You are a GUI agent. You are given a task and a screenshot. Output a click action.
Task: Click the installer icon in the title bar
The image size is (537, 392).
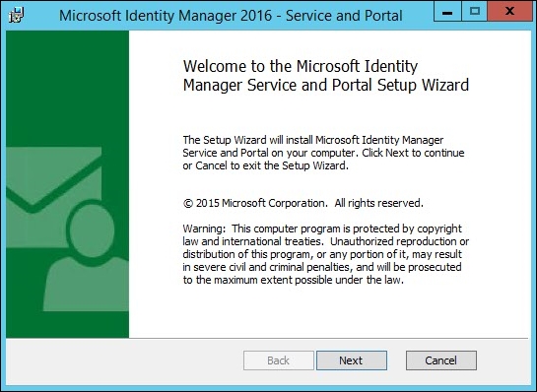coord(16,15)
